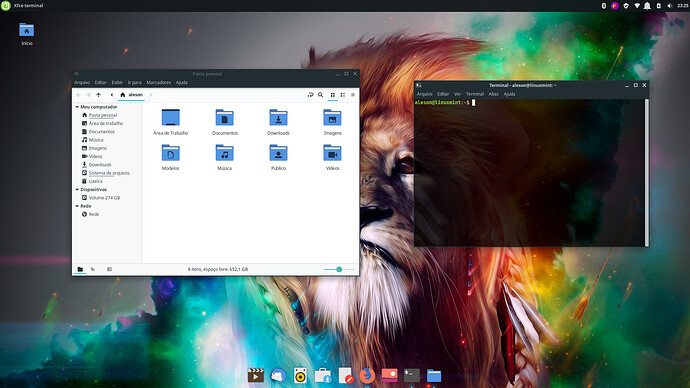Image resolution: width=690 pixels, height=388 pixels.
Task: Select Rede network item in sidebar
Action: tap(91, 214)
